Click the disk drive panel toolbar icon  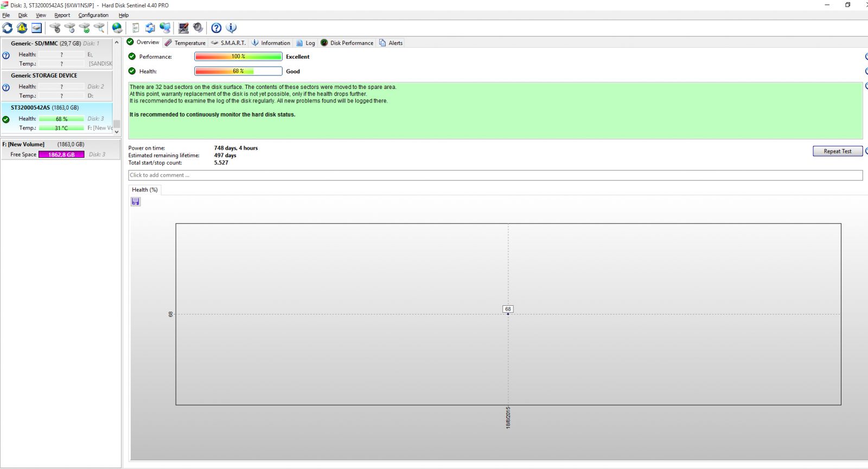click(37, 28)
